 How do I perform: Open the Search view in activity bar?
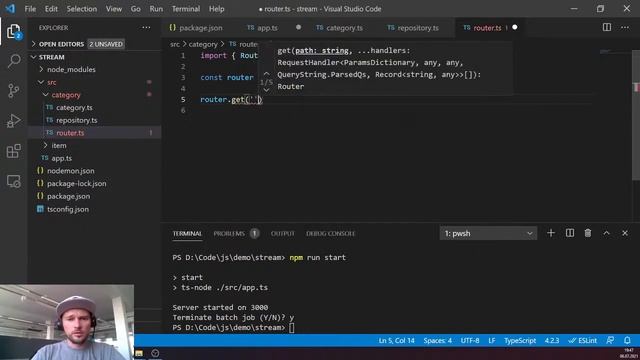pos(13,61)
